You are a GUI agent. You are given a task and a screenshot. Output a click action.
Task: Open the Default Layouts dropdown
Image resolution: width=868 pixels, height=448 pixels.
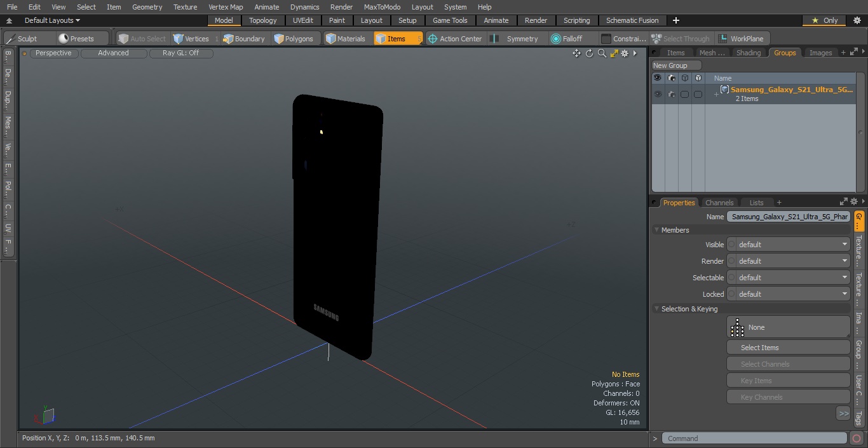(51, 20)
